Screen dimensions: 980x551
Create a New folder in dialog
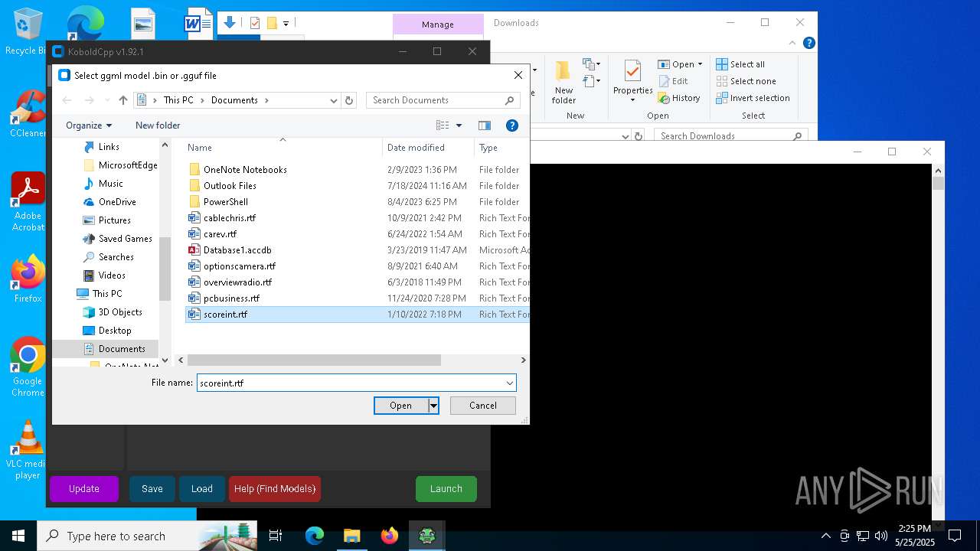(x=158, y=126)
